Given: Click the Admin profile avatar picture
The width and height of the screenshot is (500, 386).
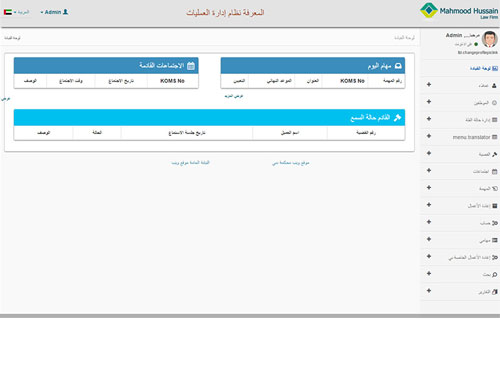Looking at the screenshot, I should [x=489, y=39].
